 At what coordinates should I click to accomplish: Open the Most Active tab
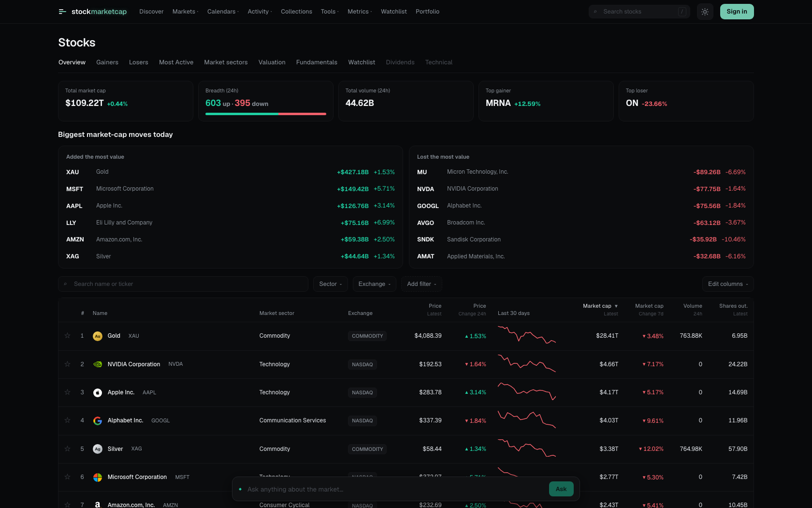coord(176,62)
